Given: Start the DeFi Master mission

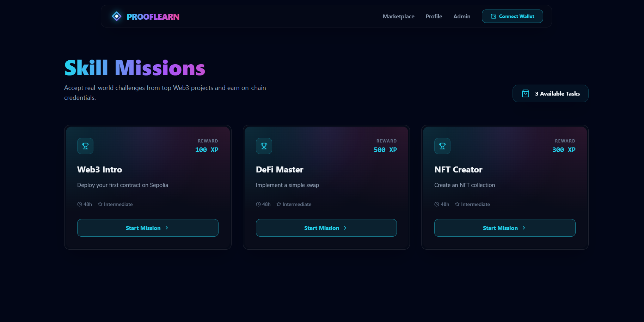Looking at the screenshot, I should [326, 228].
